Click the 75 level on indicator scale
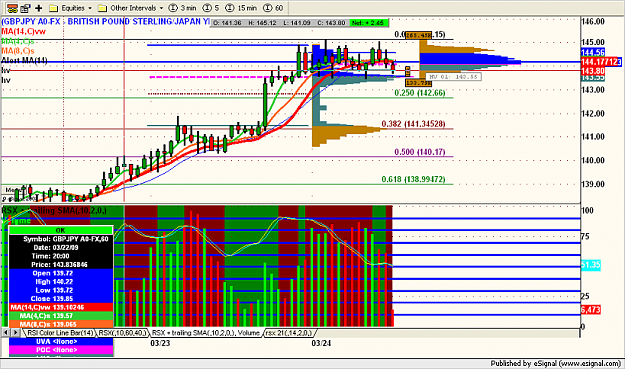The width and height of the screenshot is (625, 369). click(585, 237)
